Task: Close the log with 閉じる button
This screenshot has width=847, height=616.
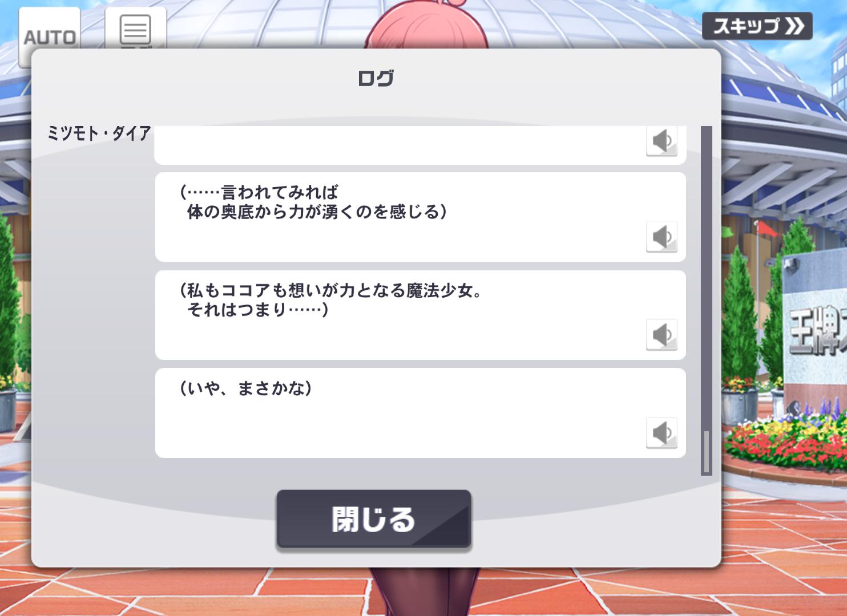Action: [x=374, y=519]
